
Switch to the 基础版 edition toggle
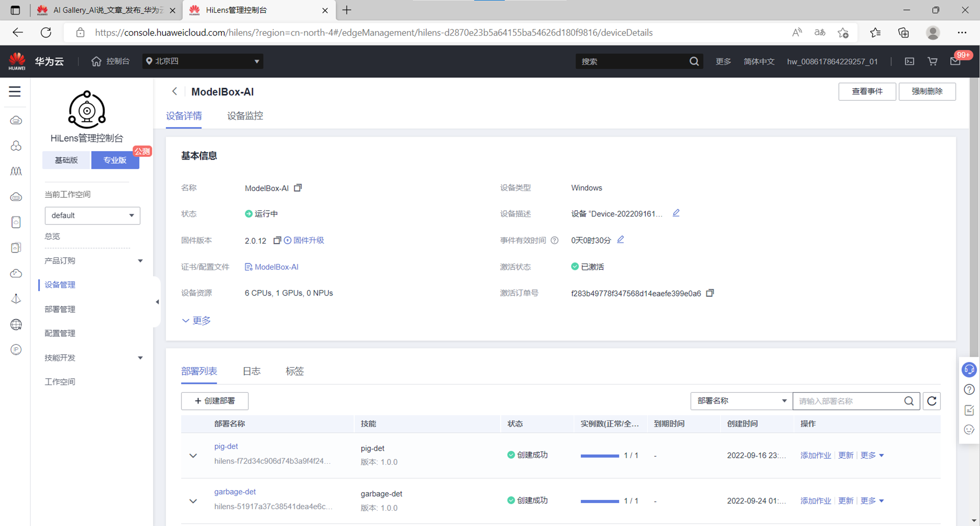point(66,160)
